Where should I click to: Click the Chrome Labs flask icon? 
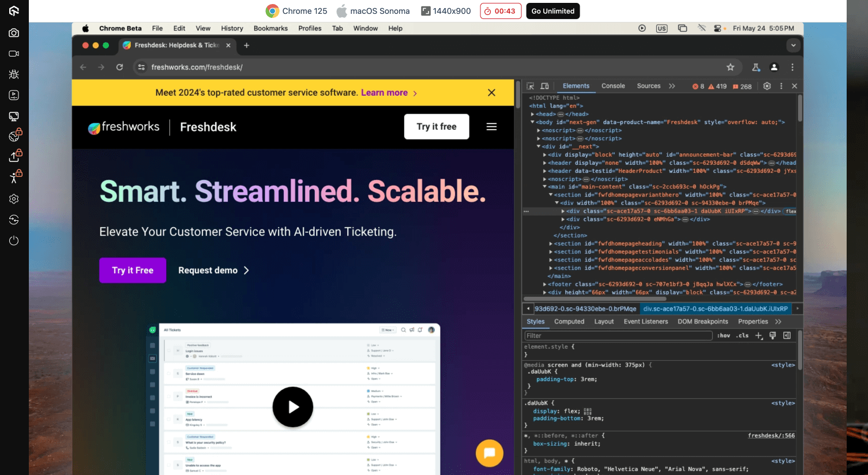tap(756, 67)
